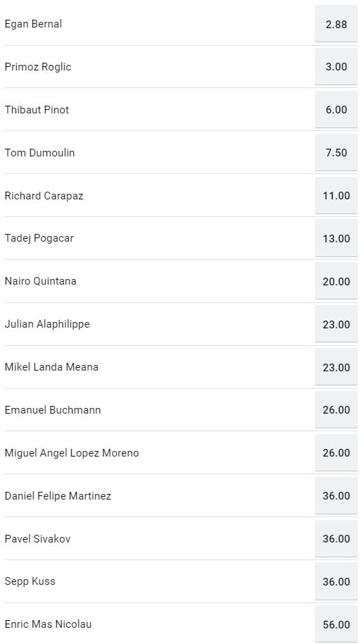The image size is (360, 644).
Task: Select Miguel Angel Lopez Moreno odds
Action: [336, 452]
